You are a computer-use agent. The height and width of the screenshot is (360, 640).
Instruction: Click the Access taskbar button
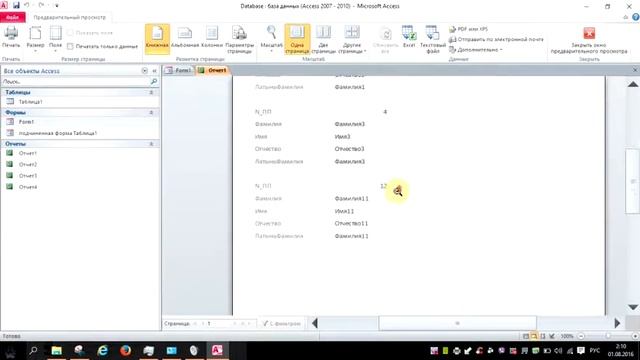pyautogui.click(x=217, y=351)
